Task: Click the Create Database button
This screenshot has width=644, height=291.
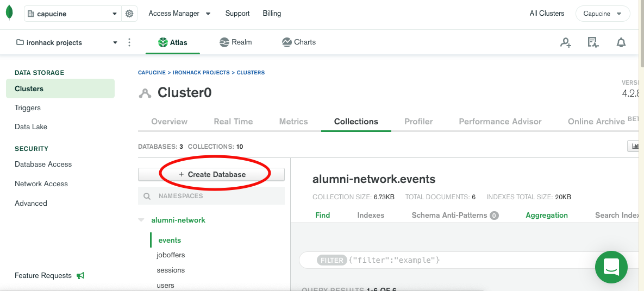Action: 211,174
